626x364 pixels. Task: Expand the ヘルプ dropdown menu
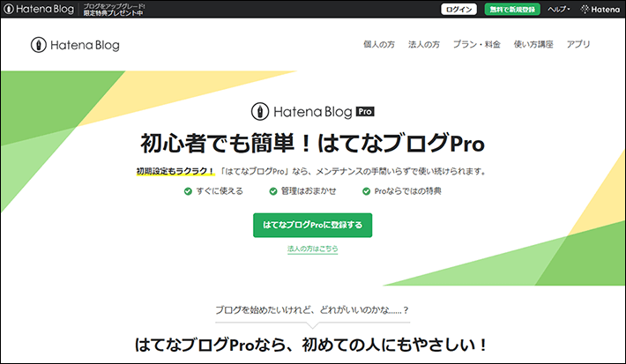pos(558,9)
